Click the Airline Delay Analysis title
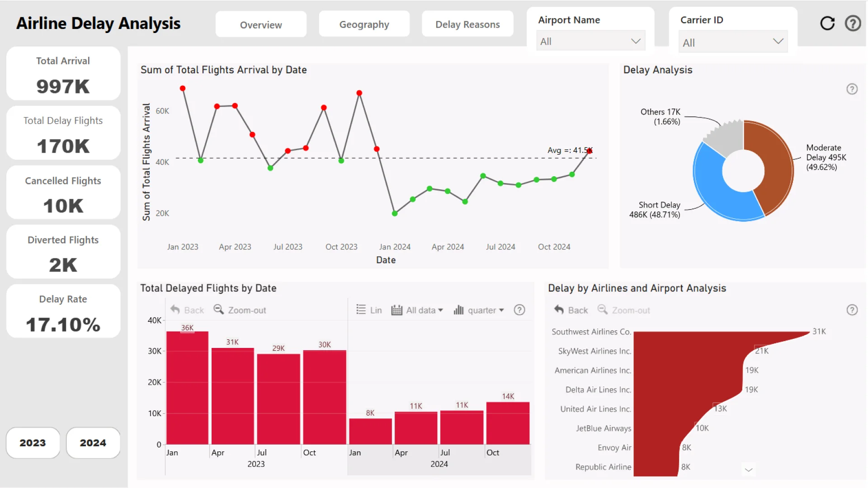 point(98,23)
